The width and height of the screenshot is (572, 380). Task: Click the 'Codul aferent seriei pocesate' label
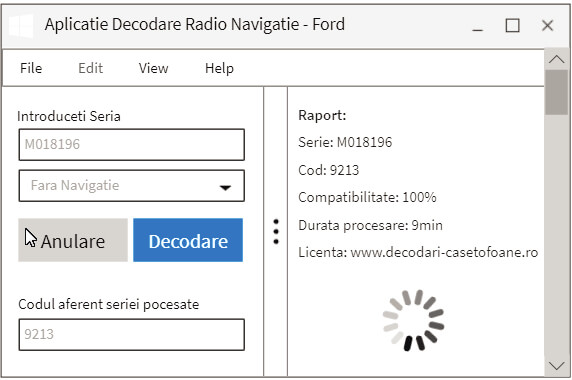point(109,305)
